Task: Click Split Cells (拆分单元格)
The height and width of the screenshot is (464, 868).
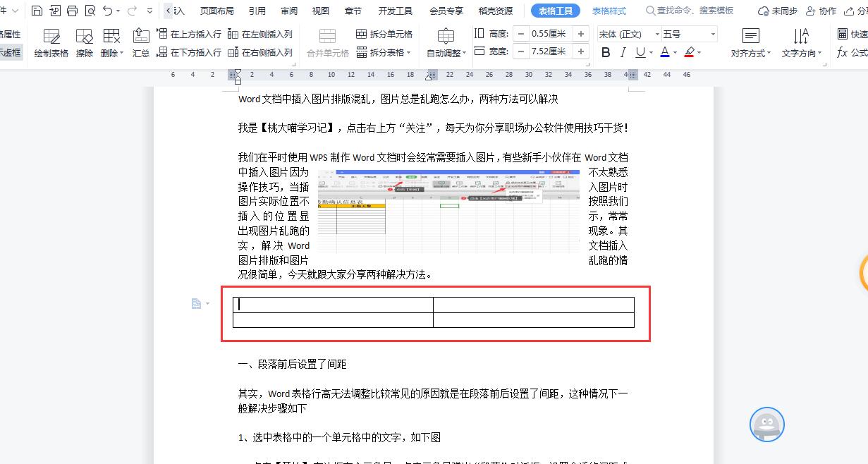Action: click(384, 34)
